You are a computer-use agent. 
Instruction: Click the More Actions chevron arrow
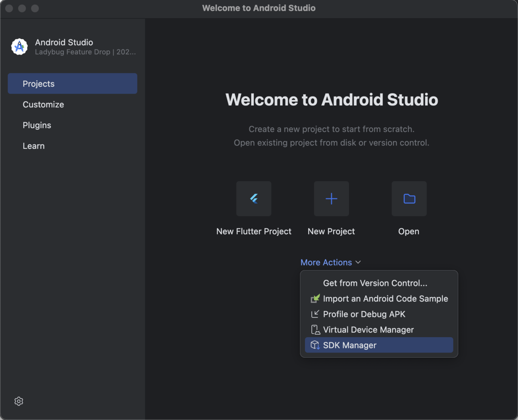tap(358, 262)
